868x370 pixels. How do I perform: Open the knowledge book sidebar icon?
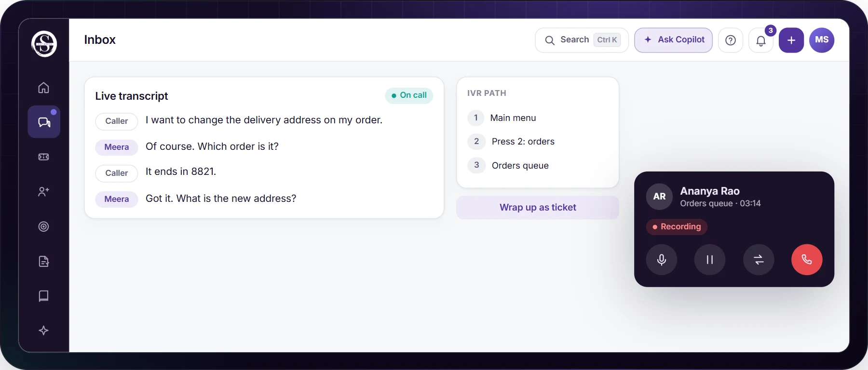44,296
